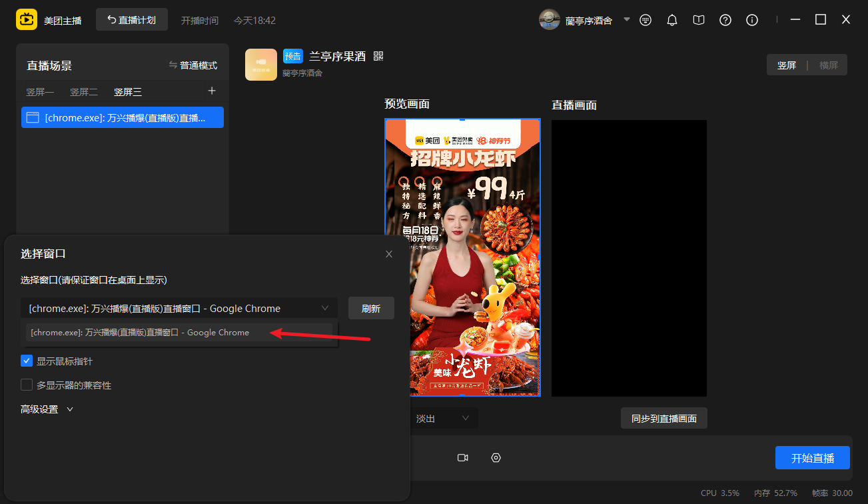Click the 刷新 button
The image size is (868, 504).
click(x=371, y=308)
